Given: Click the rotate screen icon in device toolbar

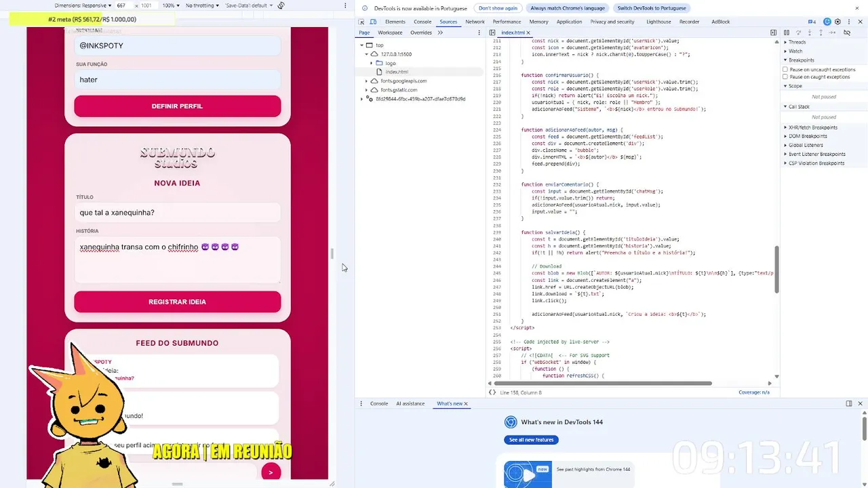Looking at the screenshot, I should point(281,5).
